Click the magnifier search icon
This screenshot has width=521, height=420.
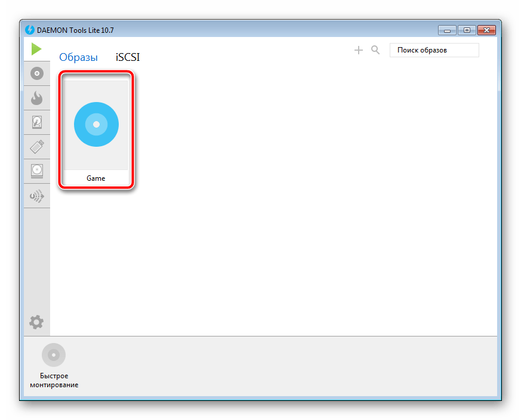[x=375, y=50]
